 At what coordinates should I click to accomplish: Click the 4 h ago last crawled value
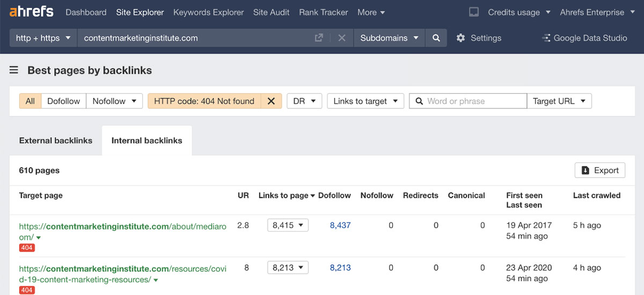pos(587,268)
